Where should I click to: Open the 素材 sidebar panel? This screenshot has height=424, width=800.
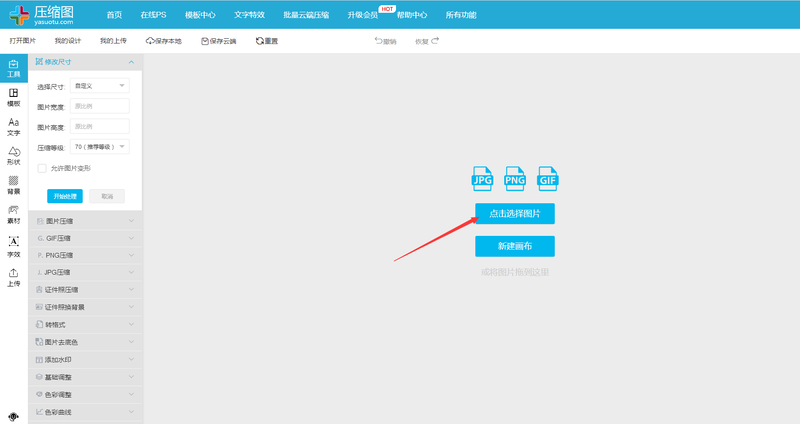point(14,215)
